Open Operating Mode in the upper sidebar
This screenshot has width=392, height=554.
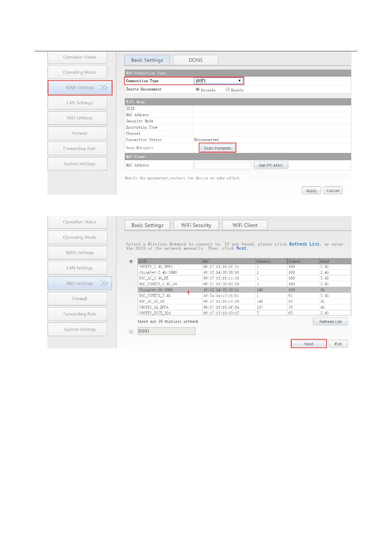77,72
